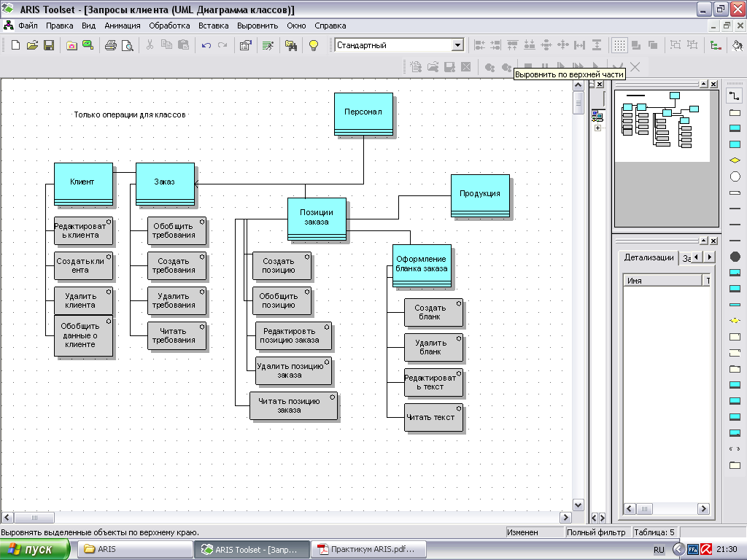Click the RU language indicator in tray
Image resolution: width=747 pixels, height=560 pixels.
click(x=659, y=550)
